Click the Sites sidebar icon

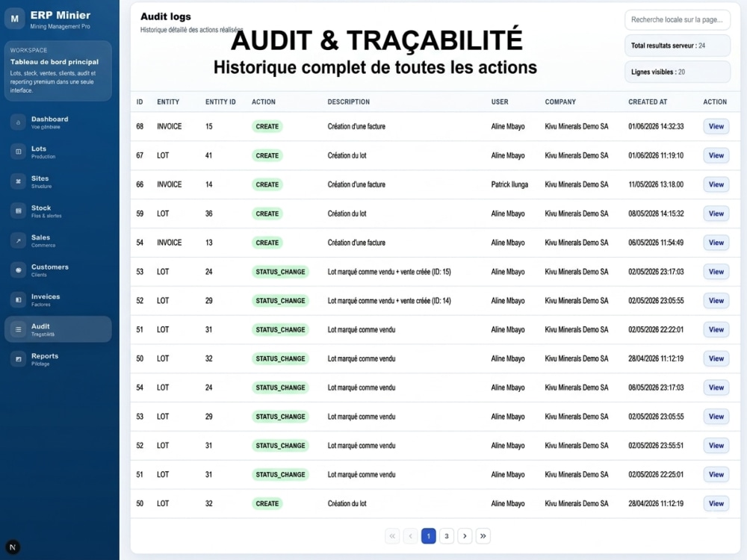tap(18, 181)
